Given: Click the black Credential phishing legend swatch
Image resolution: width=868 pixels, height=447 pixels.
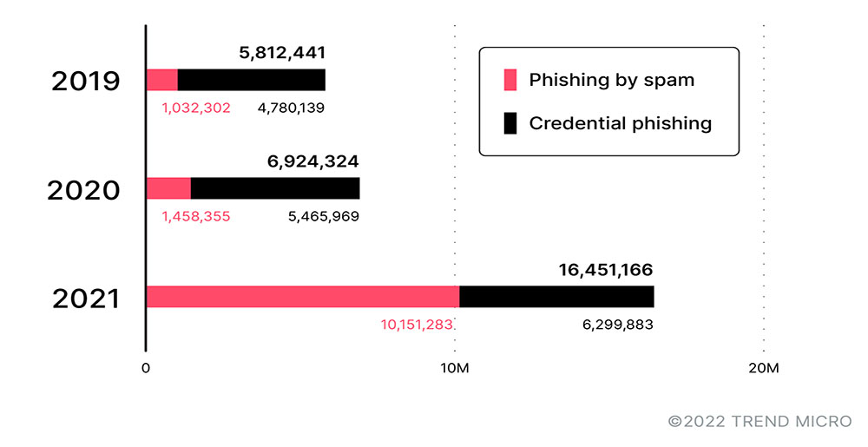Looking at the screenshot, I should click(x=510, y=123).
